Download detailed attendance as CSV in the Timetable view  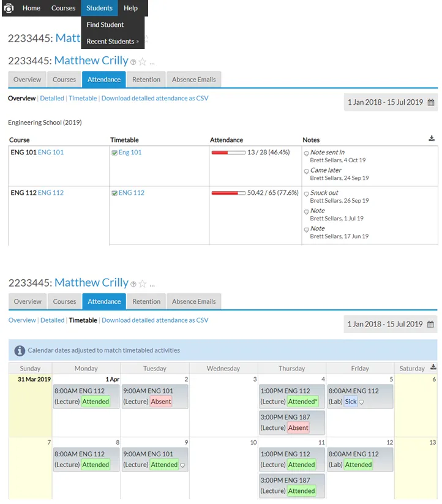click(155, 320)
